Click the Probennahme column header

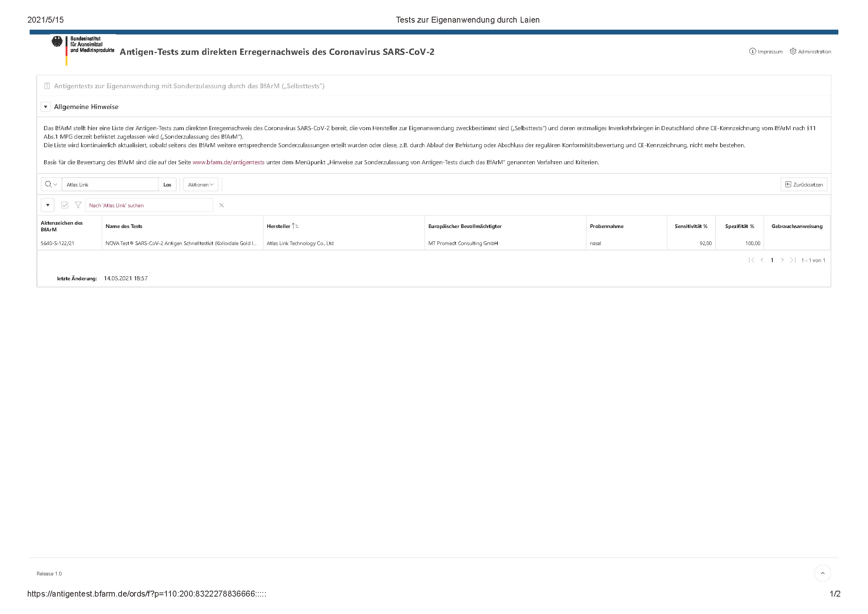click(x=607, y=226)
